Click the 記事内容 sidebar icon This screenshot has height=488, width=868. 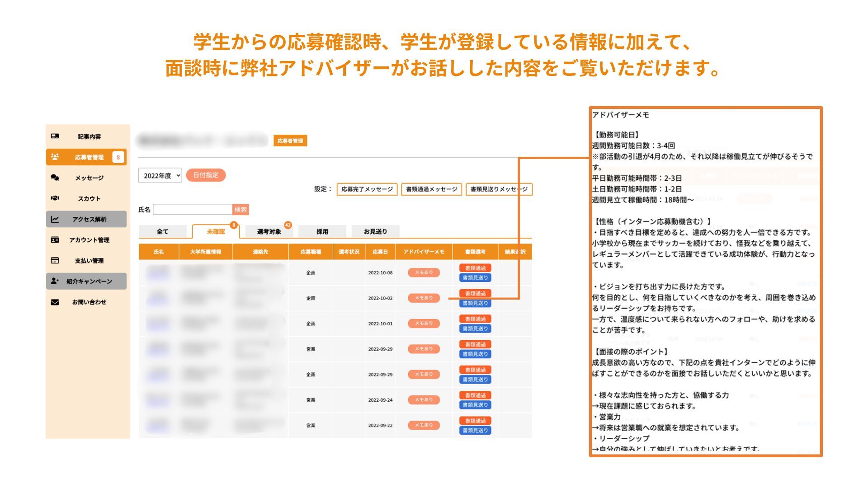point(55,136)
